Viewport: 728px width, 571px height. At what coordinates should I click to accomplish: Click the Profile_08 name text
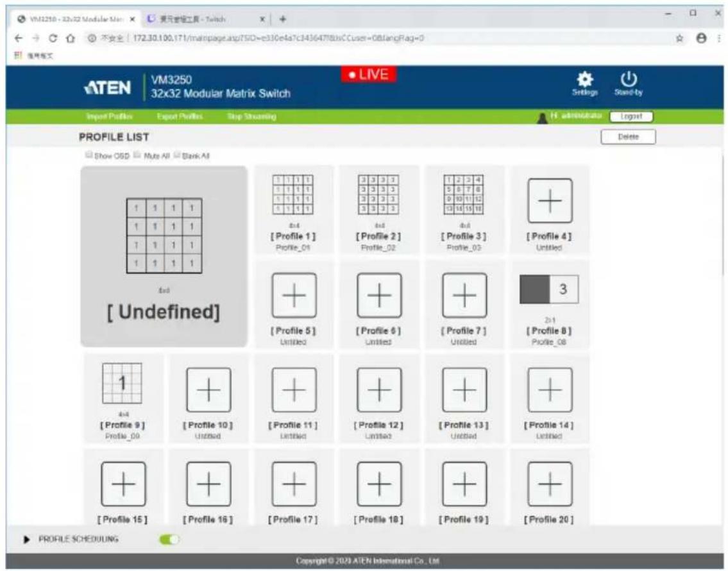coord(549,342)
